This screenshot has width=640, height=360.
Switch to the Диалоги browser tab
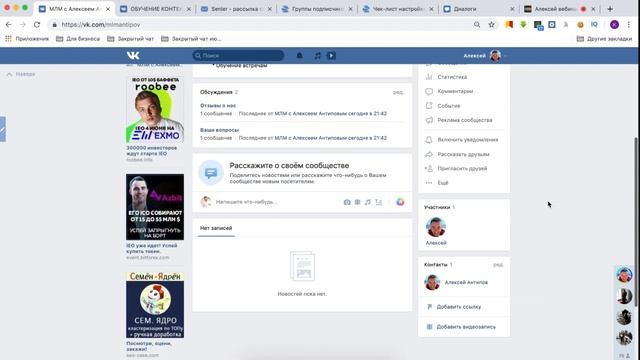[x=478, y=9]
